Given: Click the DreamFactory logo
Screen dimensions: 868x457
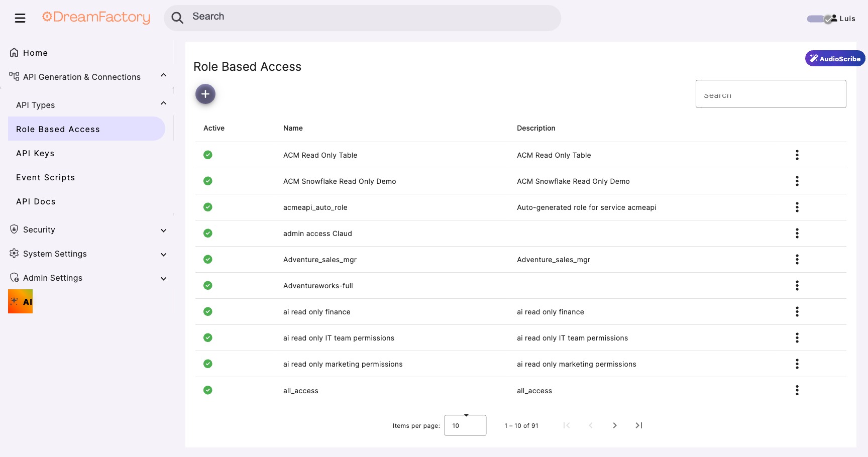Looking at the screenshot, I should (x=96, y=17).
